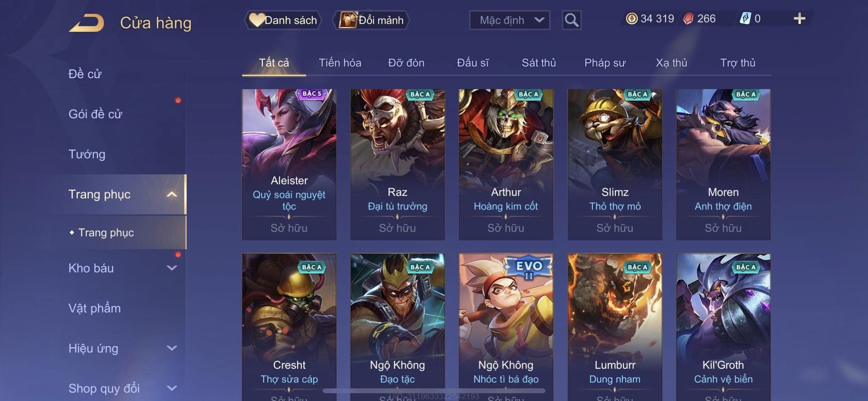Tap the red ruby currency icon
This screenshot has height=401, width=868.
click(x=688, y=19)
